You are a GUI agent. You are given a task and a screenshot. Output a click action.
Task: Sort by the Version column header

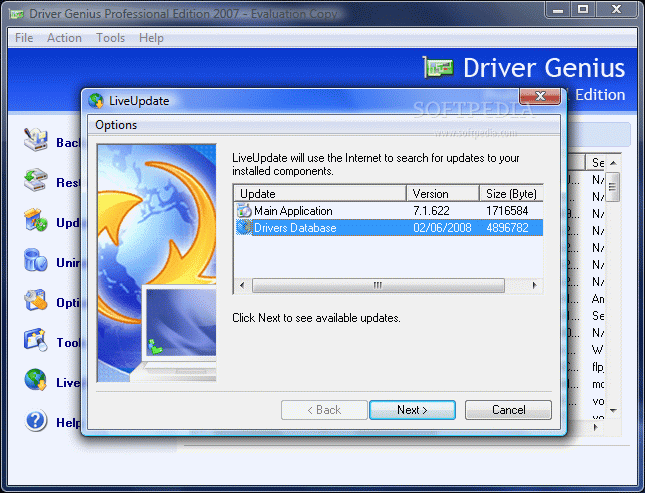(x=443, y=193)
